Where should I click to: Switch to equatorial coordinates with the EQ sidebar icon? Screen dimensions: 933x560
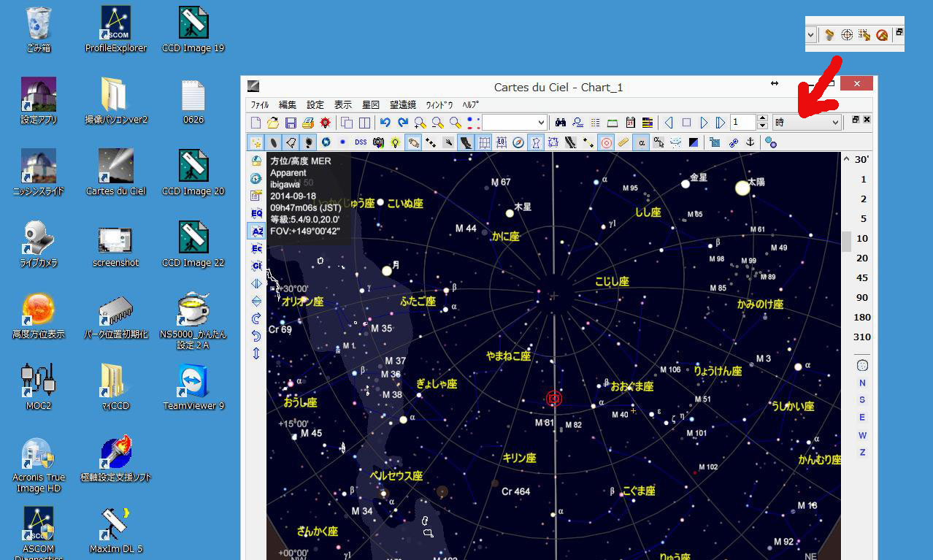(256, 213)
